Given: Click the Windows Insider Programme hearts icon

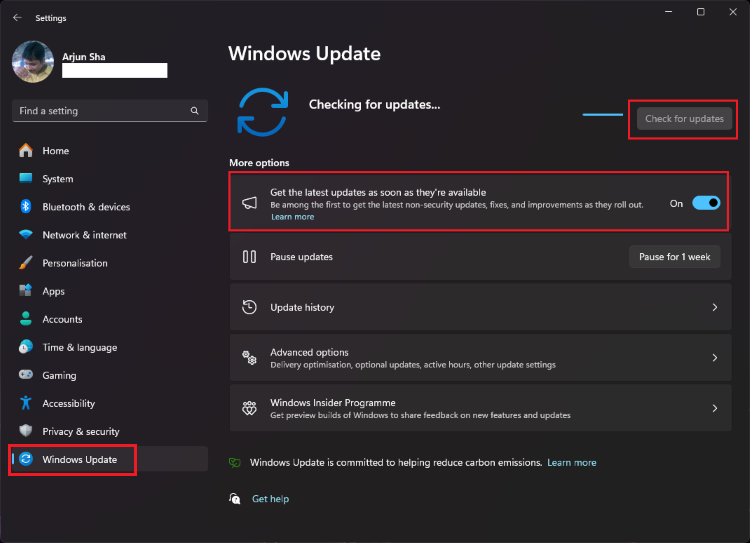Looking at the screenshot, I should click(249, 408).
